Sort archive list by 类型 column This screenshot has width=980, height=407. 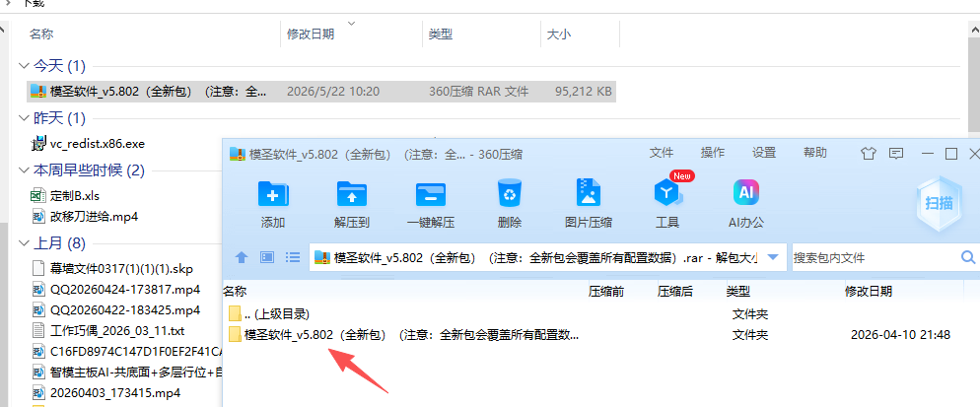click(x=737, y=291)
